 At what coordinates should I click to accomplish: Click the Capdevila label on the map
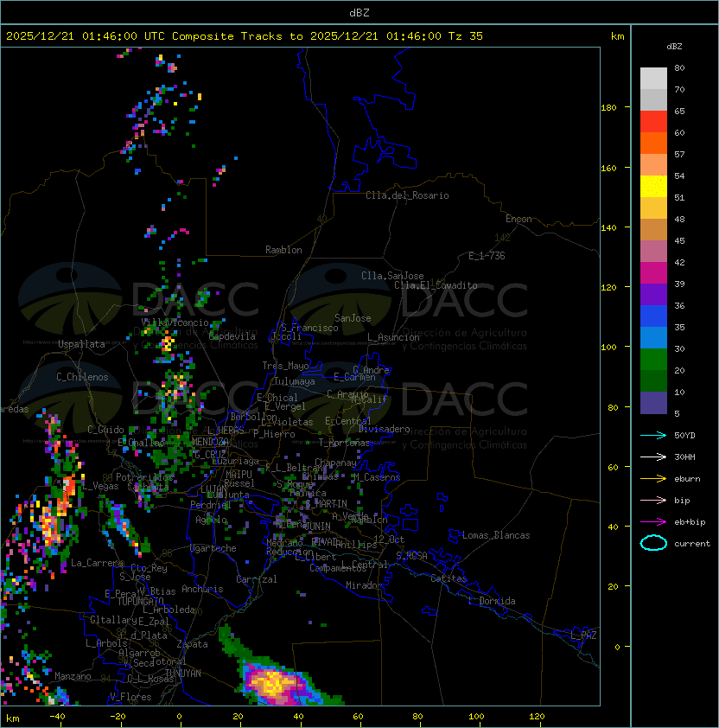click(x=232, y=336)
